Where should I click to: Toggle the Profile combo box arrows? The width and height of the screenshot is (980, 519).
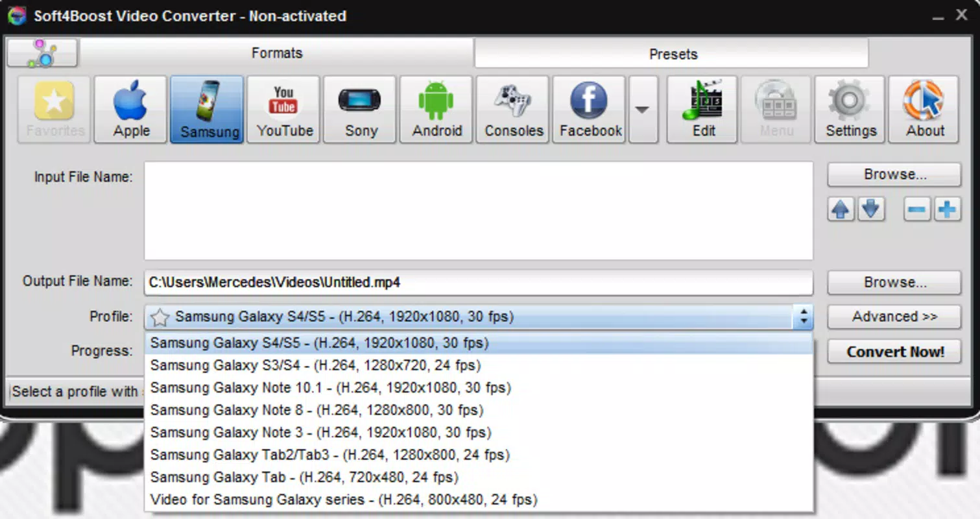point(804,317)
